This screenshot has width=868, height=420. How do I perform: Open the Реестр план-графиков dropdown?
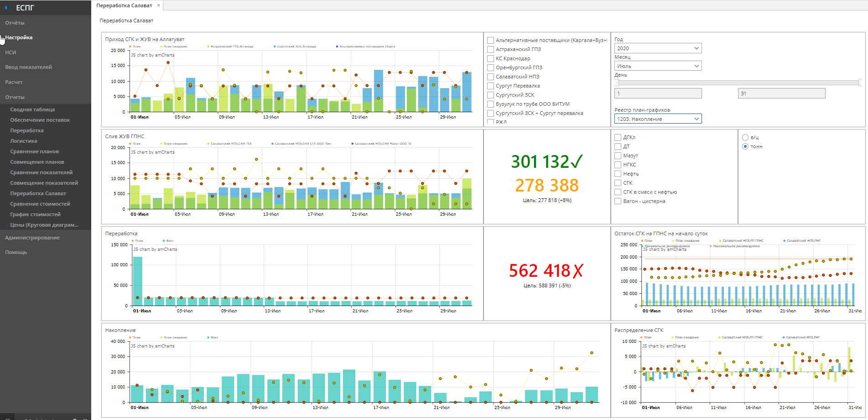point(658,119)
